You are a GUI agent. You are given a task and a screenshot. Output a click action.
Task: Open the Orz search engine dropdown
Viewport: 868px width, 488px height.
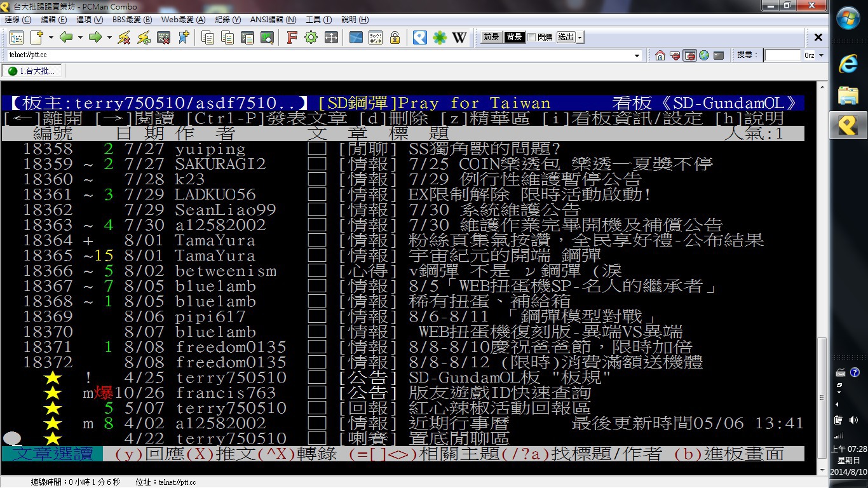tap(821, 55)
